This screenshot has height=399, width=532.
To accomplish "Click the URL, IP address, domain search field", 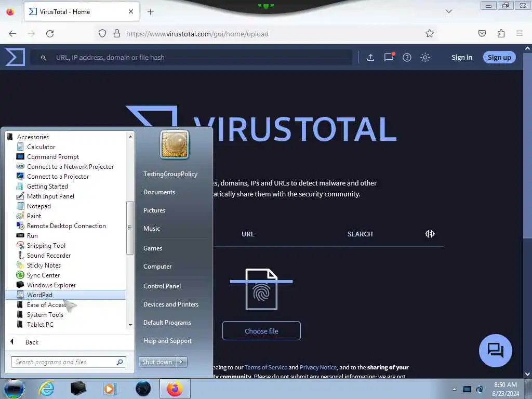I will (x=191, y=57).
